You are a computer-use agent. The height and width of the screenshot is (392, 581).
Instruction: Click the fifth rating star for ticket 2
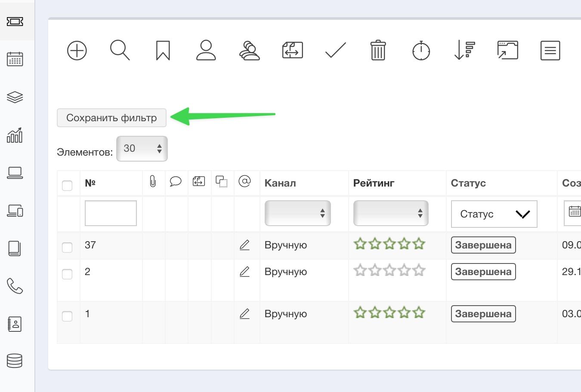pyautogui.click(x=419, y=271)
